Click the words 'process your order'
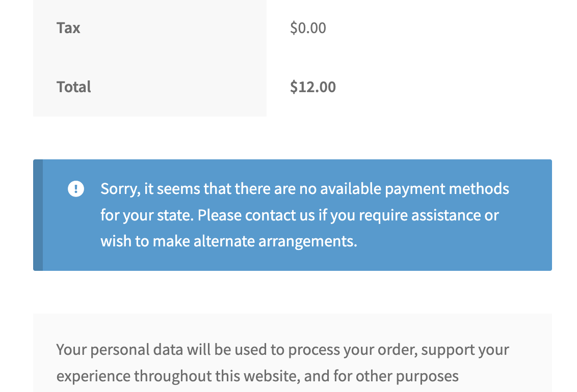The height and width of the screenshot is (392, 577). click(353, 350)
